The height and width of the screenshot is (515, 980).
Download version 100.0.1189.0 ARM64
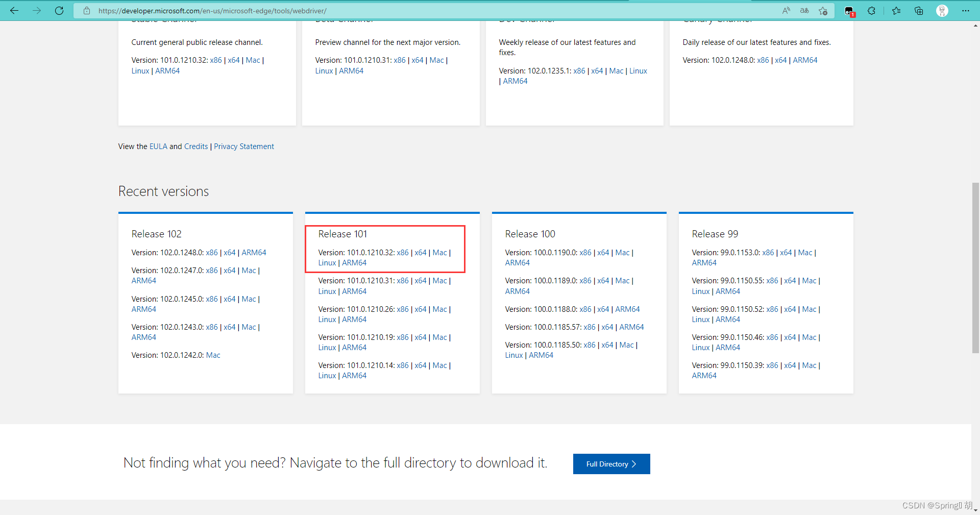pyautogui.click(x=518, y=291)
